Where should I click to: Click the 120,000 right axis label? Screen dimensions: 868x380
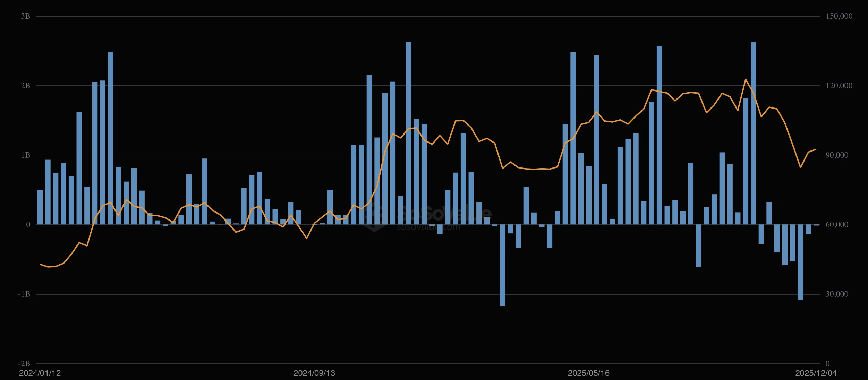coord(839,86)
